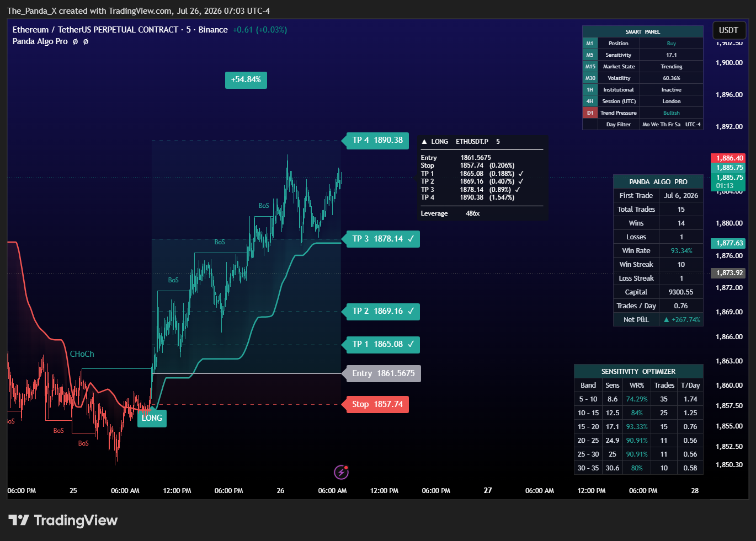Select the 4H timeframe cell

click(x=590, y=101)
